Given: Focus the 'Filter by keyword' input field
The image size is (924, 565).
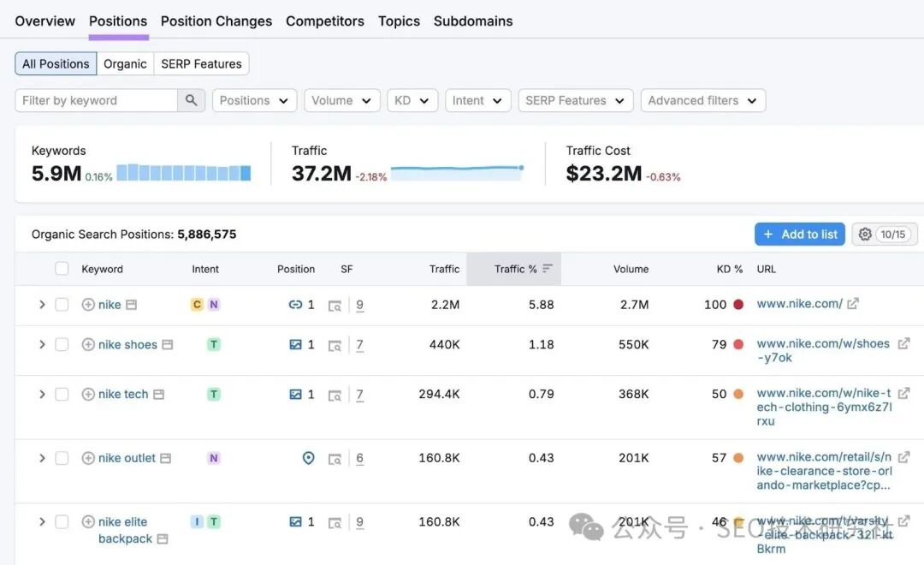Looking at the screenshot, I should [96, 100].
